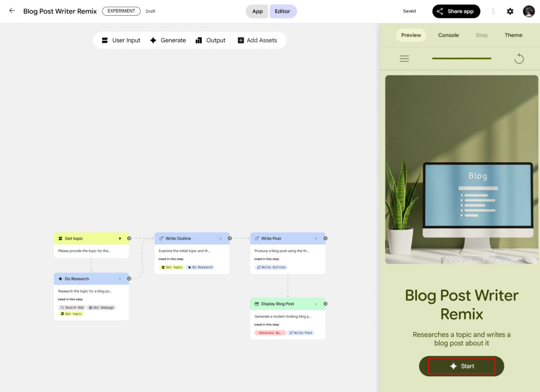The image size is (540, 392).
Task: Expand the Display Blog Post node arrow
Action: tap(316, 304)
